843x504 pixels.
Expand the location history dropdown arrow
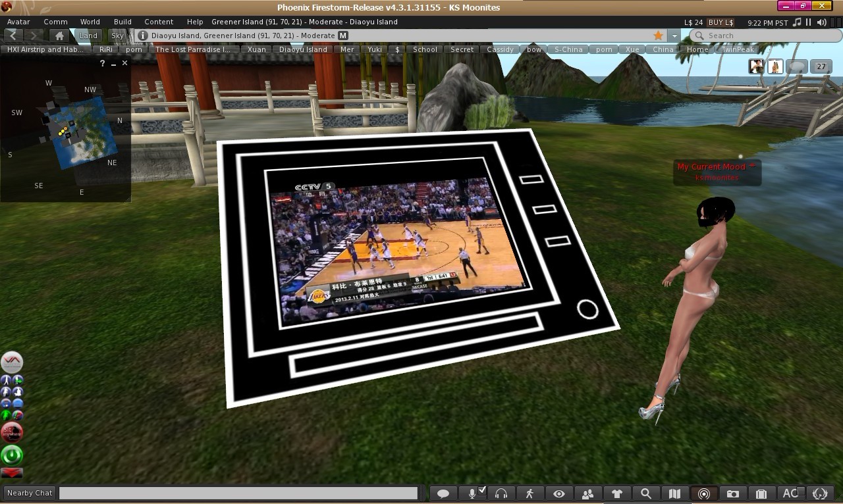674,36
